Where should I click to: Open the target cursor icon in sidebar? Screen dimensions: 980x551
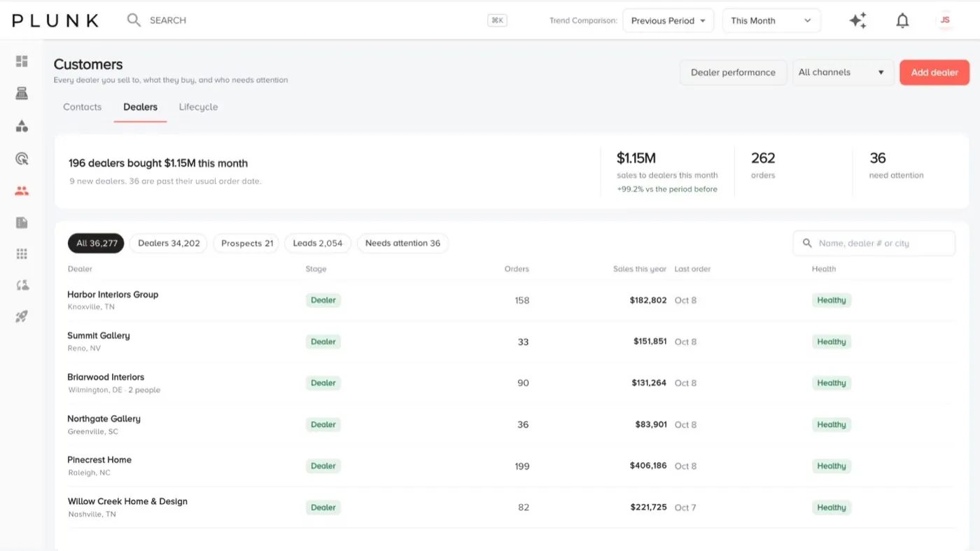click(x=22, y=158)
